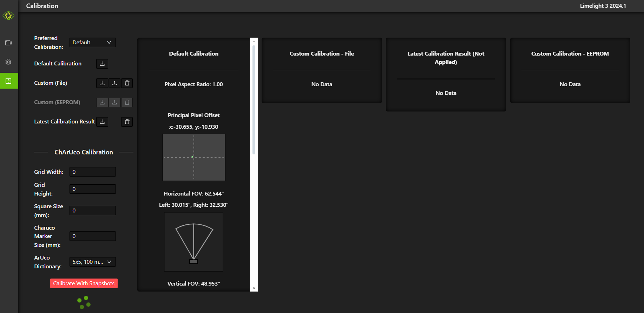The height and width of the screenshot is (313, 644).
Task: Click the ChArUco Calibration section heading
Action: pyautogui.click(x=84, y=152)
